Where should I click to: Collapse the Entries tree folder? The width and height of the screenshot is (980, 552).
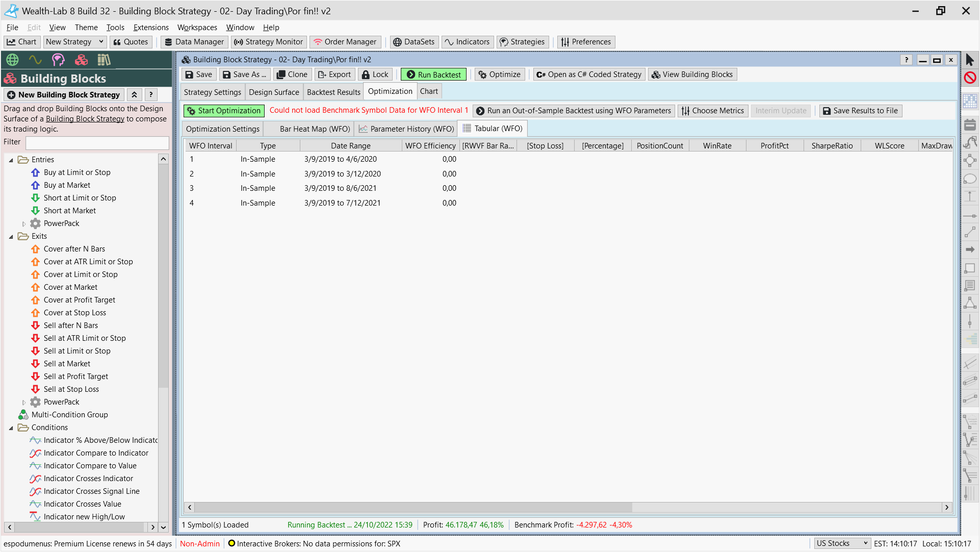point(11,160)
